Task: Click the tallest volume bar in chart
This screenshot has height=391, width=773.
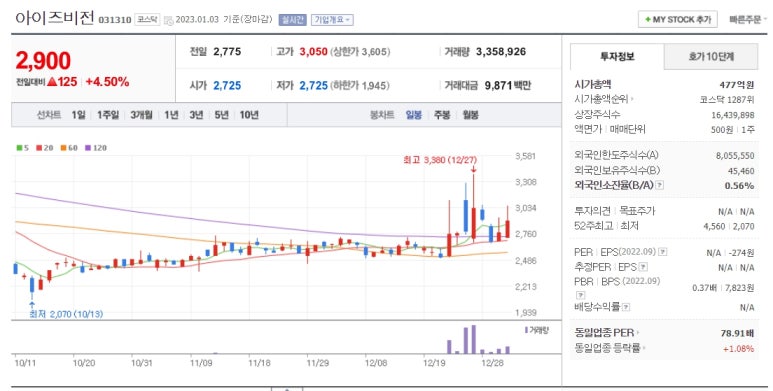Action: pos(473,339)
